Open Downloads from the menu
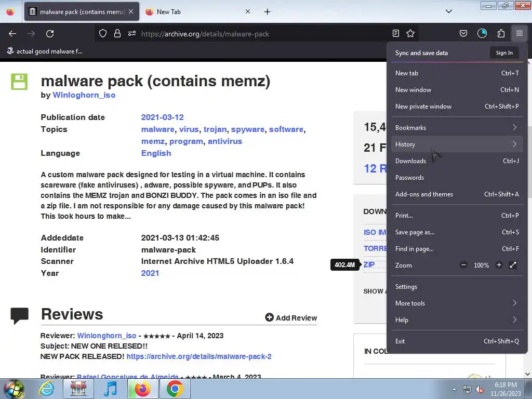Screen dimensions: 532x399 (457, 161)
